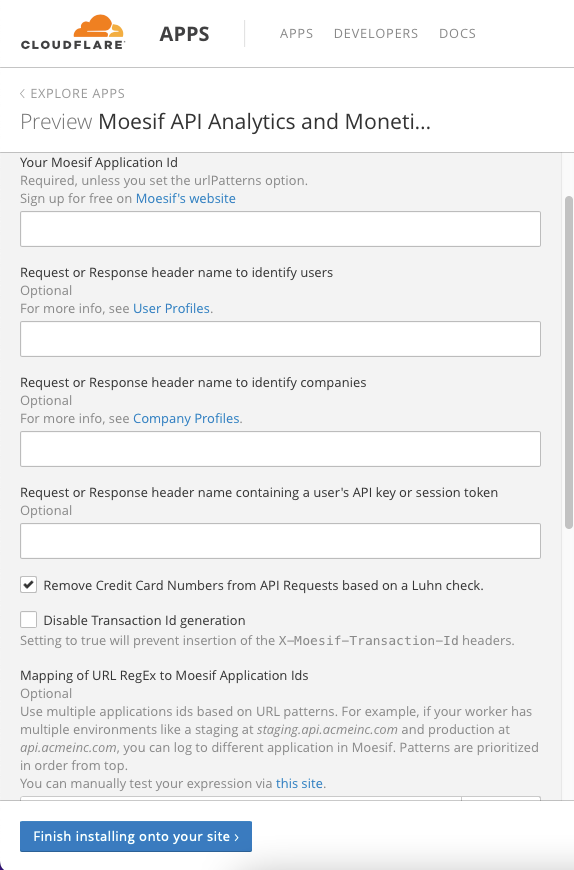The height and width of the screenshot is (870, 574).
Task: Open the APPS navigation item
Action: pyautogui.click(x=296, y=33)
